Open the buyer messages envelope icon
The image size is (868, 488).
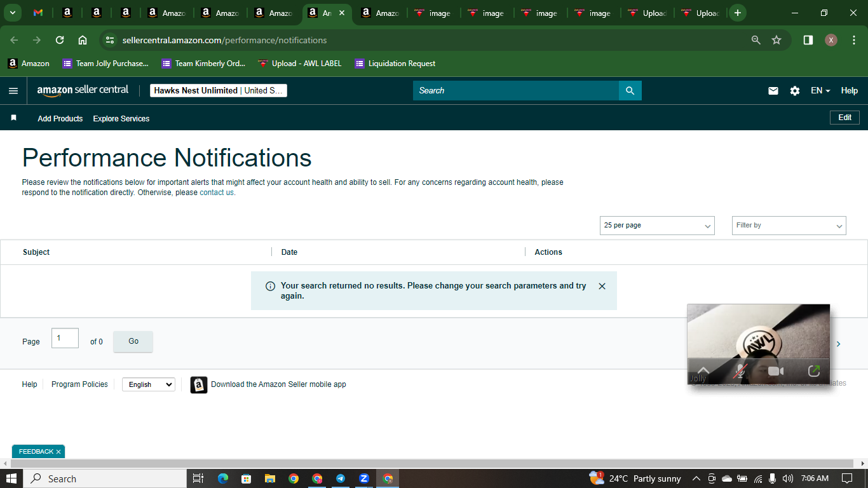tap(773, 91)
